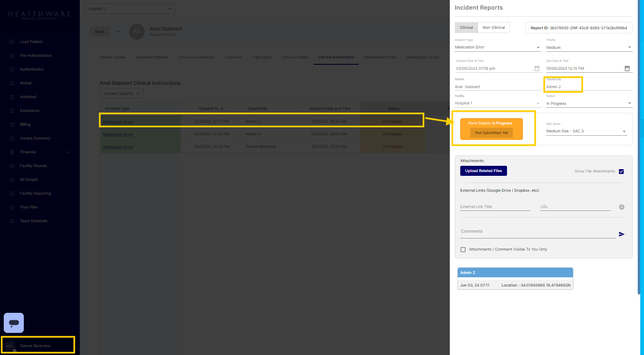Open the chat support bubble icon
644x355 pixels.
[x=14, y=323]
